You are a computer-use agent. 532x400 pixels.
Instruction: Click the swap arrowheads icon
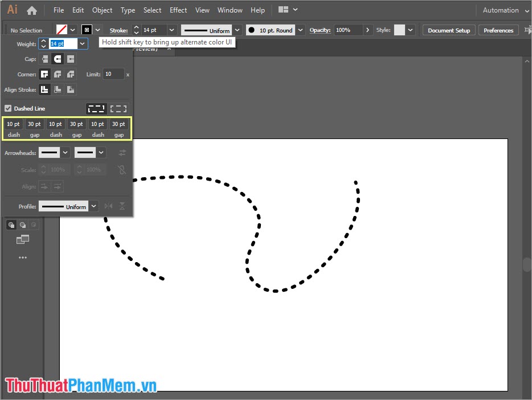(x=122, y=153)
